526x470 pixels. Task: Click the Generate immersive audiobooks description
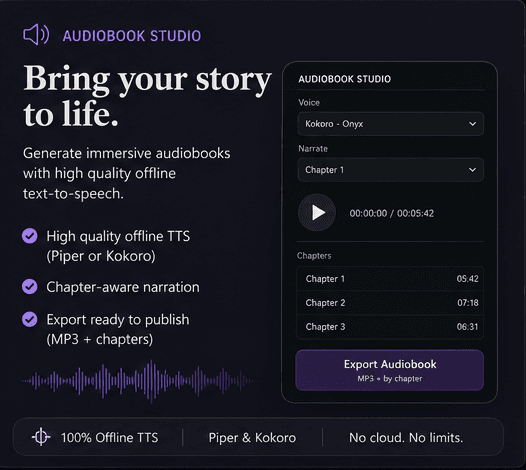pos(126,173)
